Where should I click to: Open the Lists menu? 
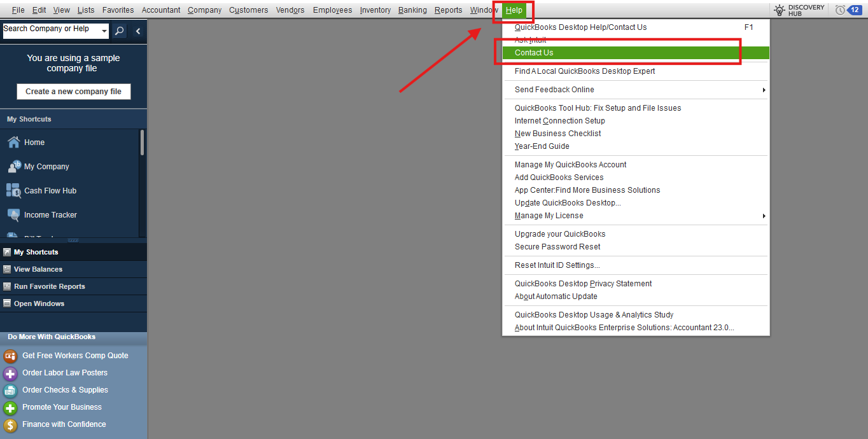pyautogui.click(x=86, y=10)
